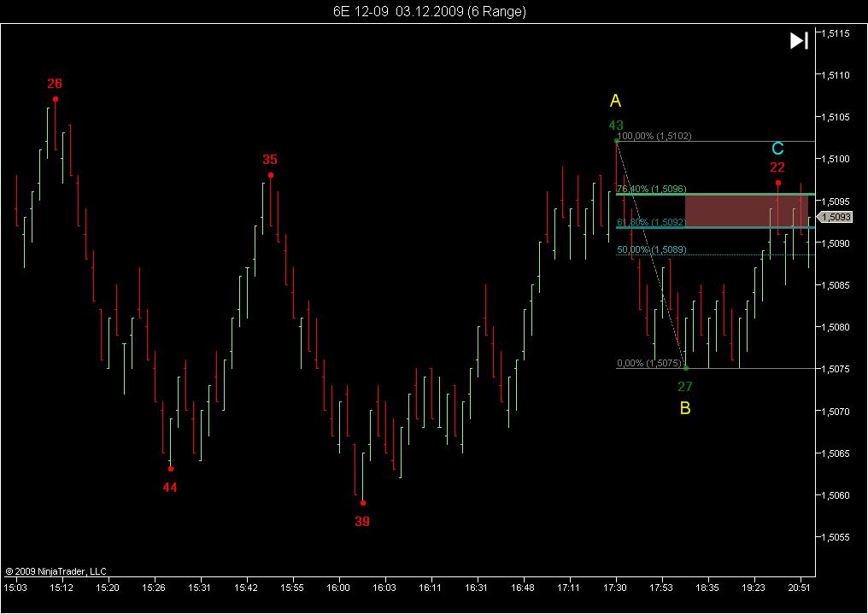This screenshot has width=868, height=614.
Task: Click price axis label 1,5080
Action: pos(836,327)
